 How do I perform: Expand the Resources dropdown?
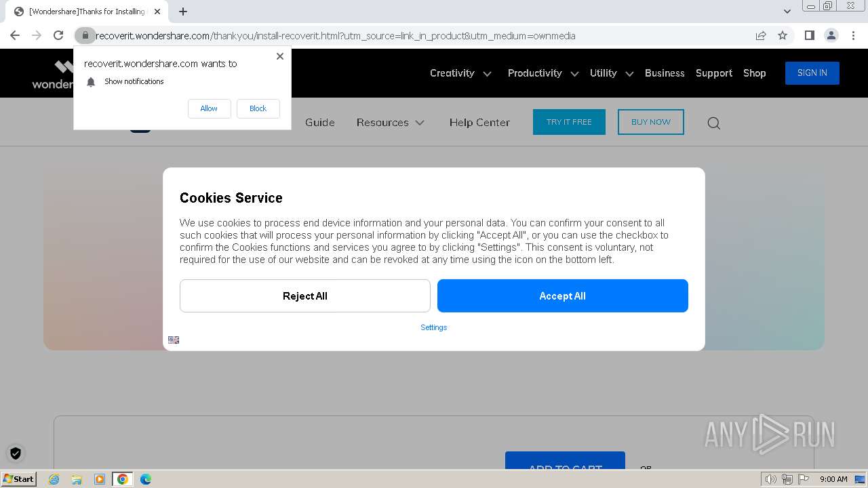click(x=391, y=123)
